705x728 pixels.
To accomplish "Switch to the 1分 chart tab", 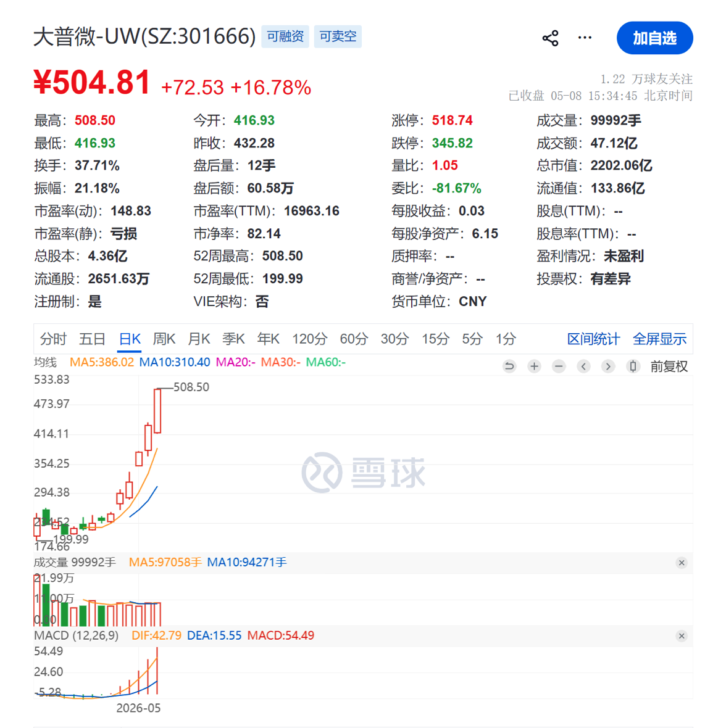I will pyautogui.click(x=506, y=339).
